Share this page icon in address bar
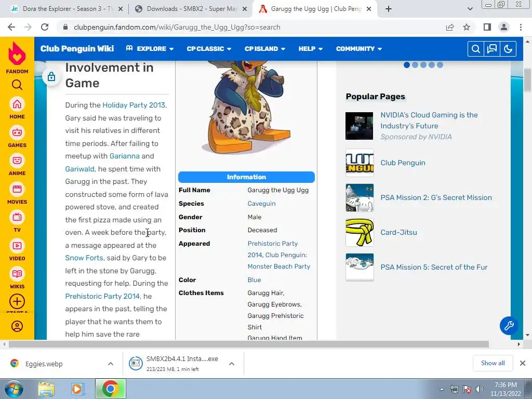The width and height of the screenshot is (532, 399). pyautogui.click(x=450, y=27)
